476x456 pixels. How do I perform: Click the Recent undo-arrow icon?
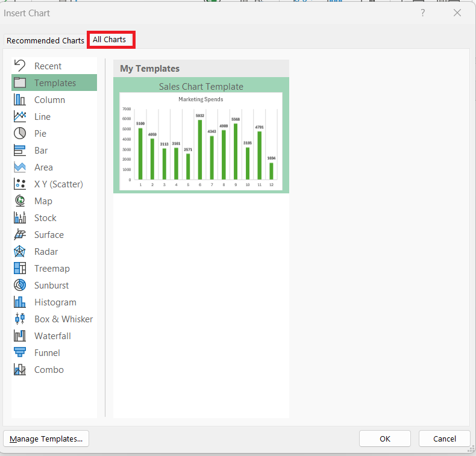[20, 66]
